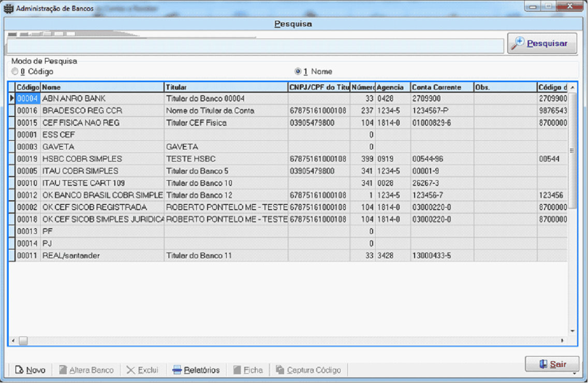The height and width of the screenshot is (383, 588).
Task: Click the Novo new document icon
Action: [20, 370]
